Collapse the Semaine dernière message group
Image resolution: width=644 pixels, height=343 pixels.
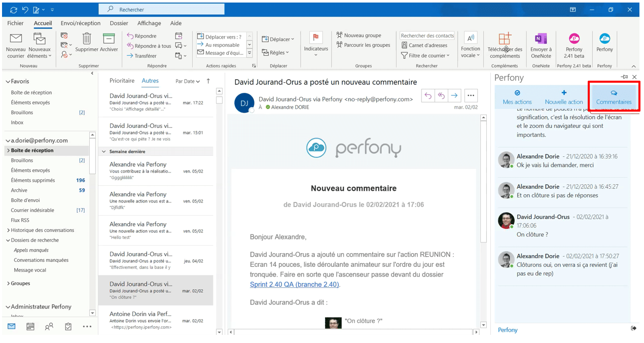(104, 152)
